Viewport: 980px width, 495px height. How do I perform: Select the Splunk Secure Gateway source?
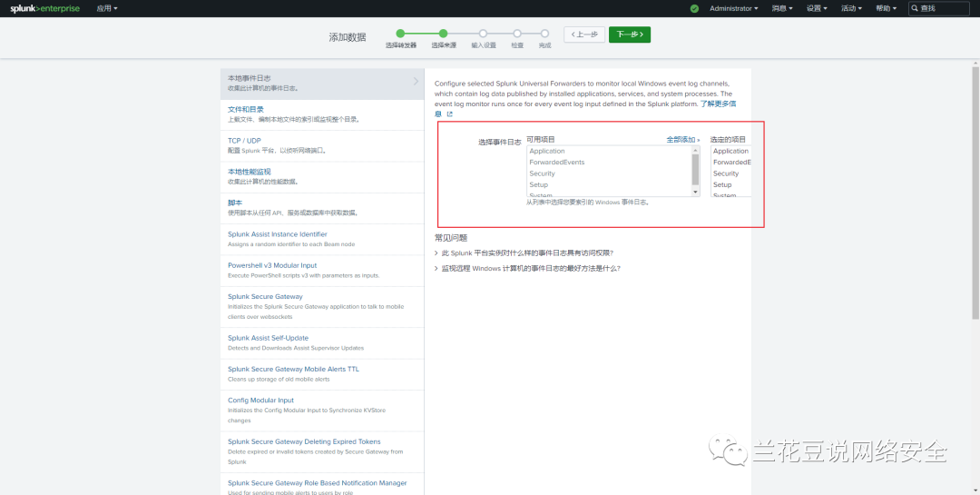pyautogui.click(x=322, y=307)
